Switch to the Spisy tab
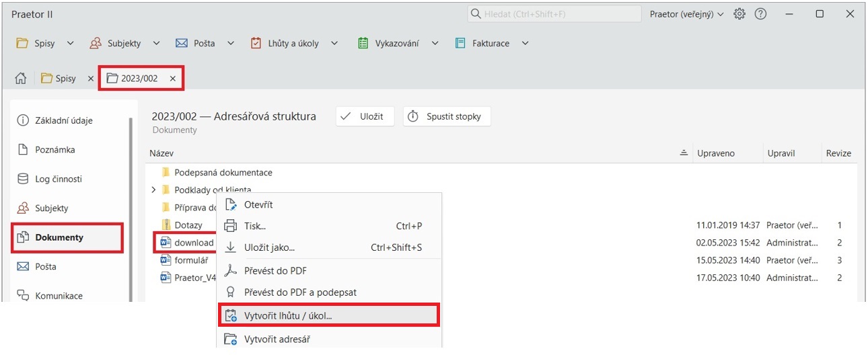 [x=59, y=78]
